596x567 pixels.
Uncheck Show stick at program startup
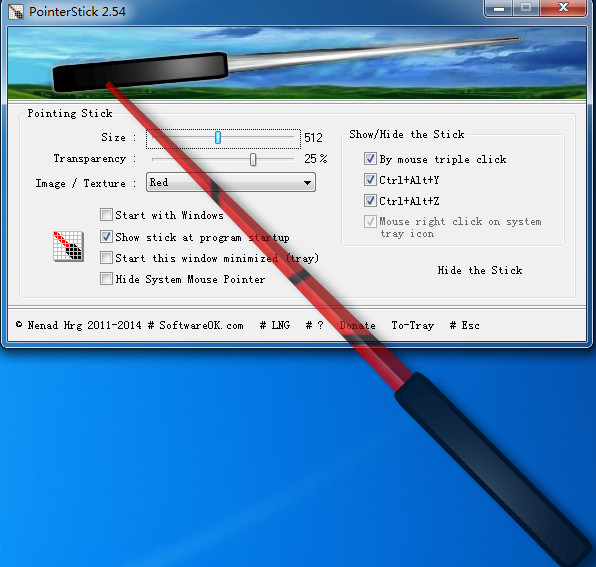106,236
